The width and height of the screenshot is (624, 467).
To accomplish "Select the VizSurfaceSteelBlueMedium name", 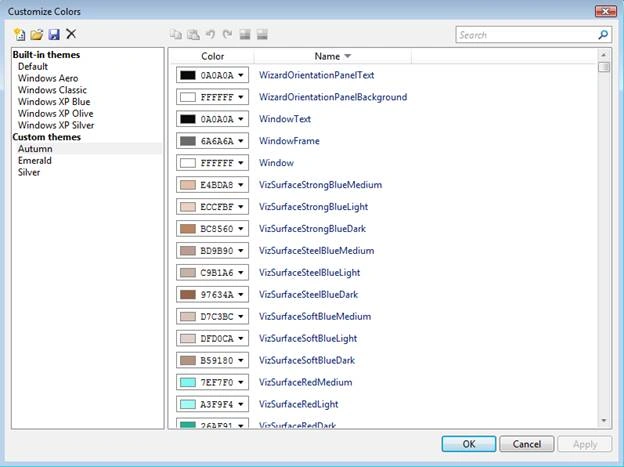I will tap(316, 251).
